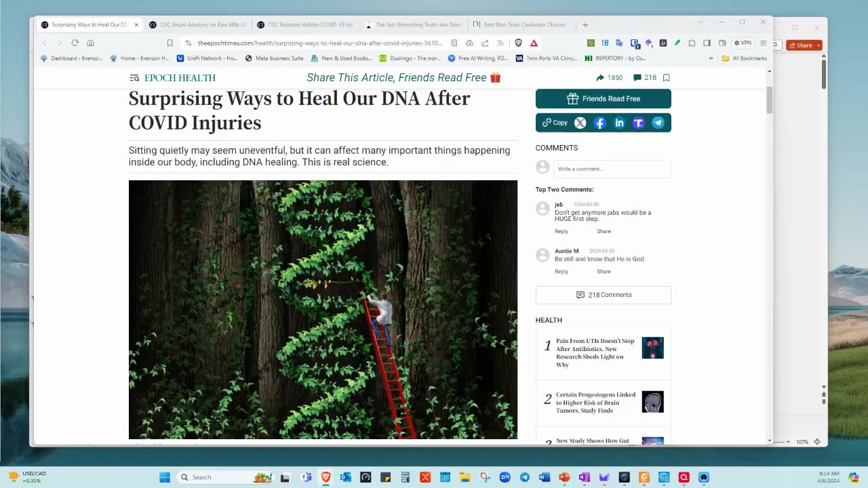The width and height of the screenshot is (868, 488).
Task: Share article on LinkedIn
Action: coord(619,123)
